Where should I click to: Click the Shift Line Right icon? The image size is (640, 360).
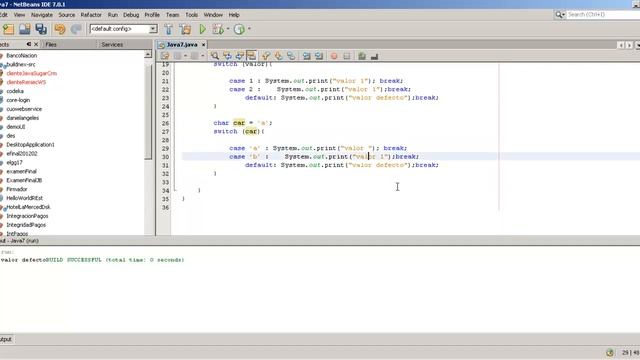(x=319, y=56)
